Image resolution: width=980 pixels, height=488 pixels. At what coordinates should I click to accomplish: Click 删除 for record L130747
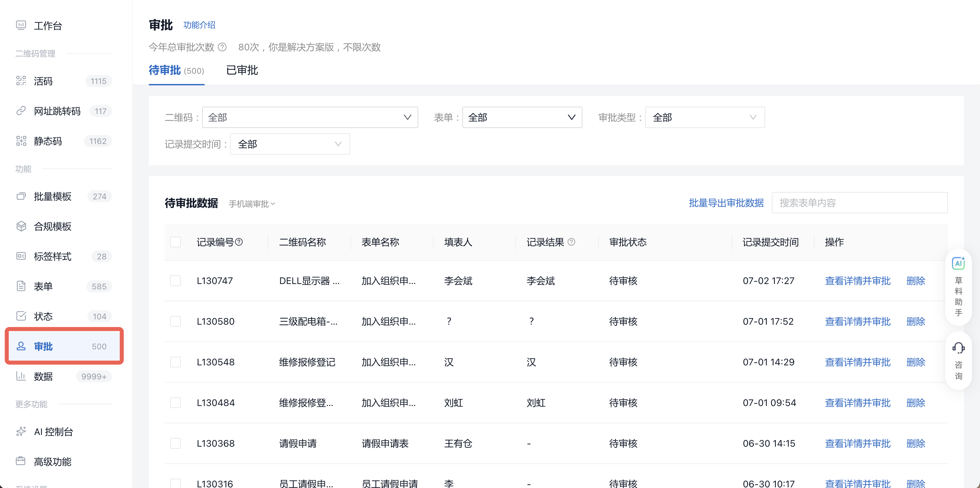coord(916,281)
